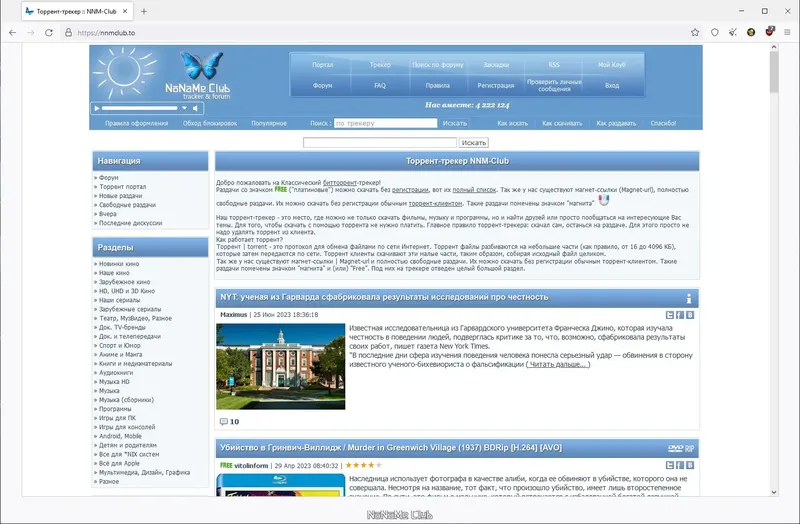Click the header Искать link beside tracker search
800x524 pixels.
click(455, 123)
